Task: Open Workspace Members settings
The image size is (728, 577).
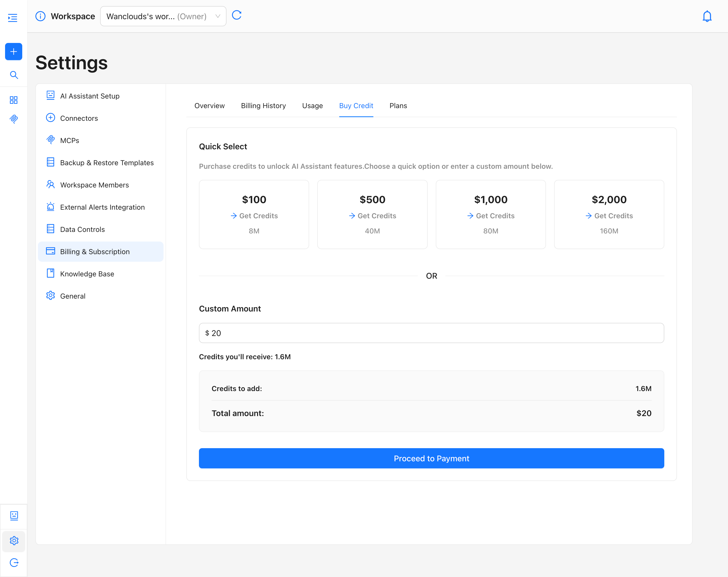Action: [x=94, y=185]
